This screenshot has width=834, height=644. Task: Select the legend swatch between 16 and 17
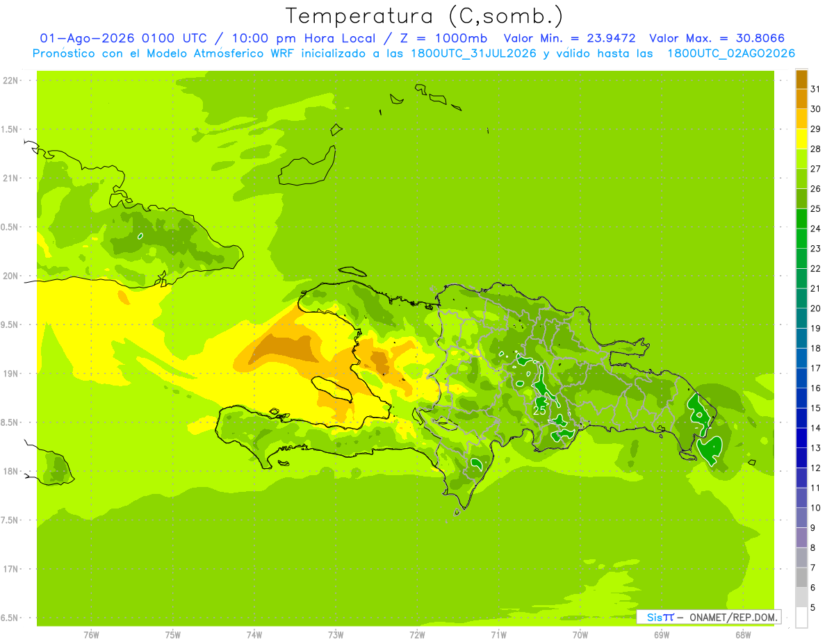click(x=801, y=378)
